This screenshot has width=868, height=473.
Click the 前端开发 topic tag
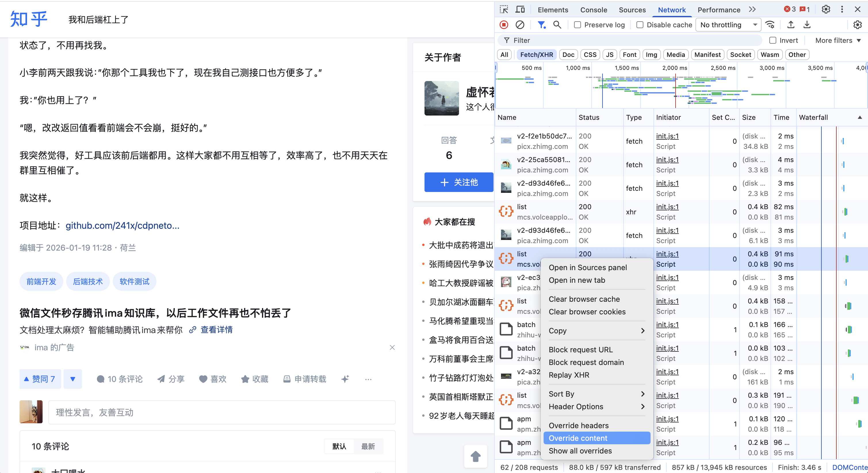[41, 281]
